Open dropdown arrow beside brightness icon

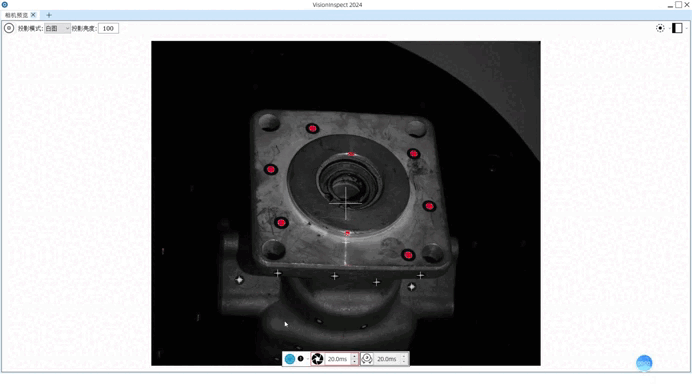[669, 28]
